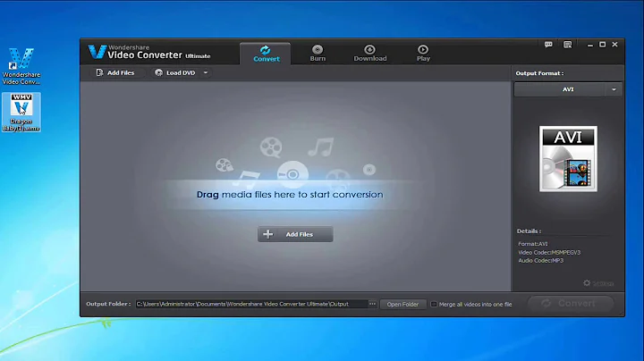Open output format Settings gear
This screenshot has height=361, width=644.
point(598,283)
